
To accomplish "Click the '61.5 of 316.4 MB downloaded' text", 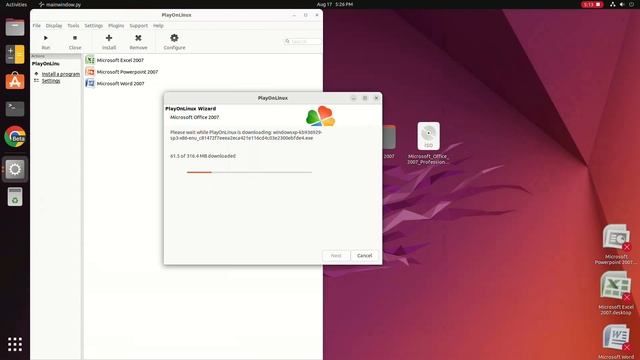I will click(x=203, y=156).
